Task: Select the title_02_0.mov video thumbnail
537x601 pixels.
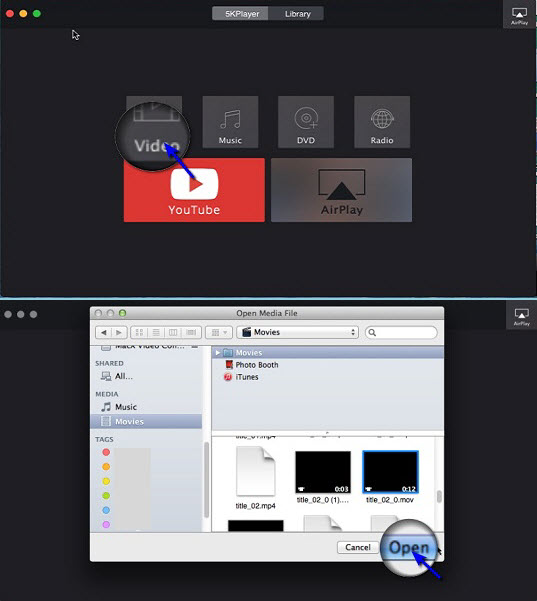Action: (x=390, y=472)
